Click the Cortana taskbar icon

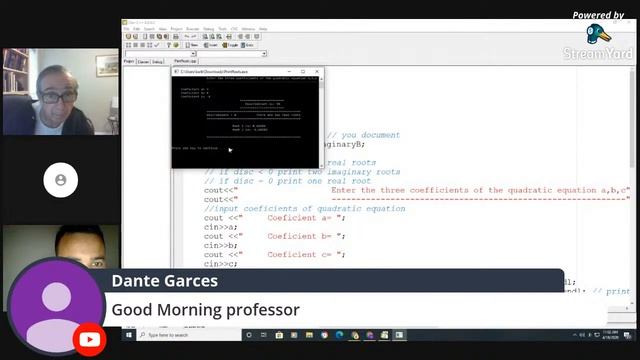click(x=249, y=335)
